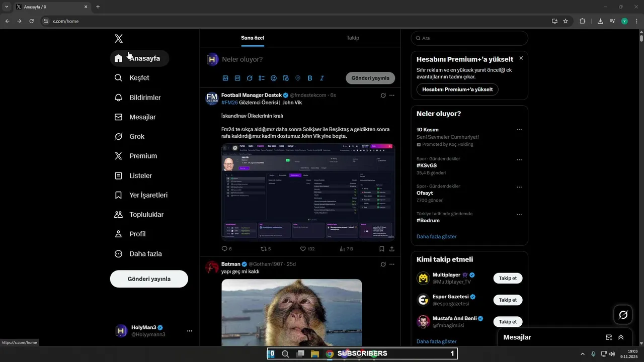
Task: Follow Espor Gazetesi account
Action: click(x=508, y=300)
